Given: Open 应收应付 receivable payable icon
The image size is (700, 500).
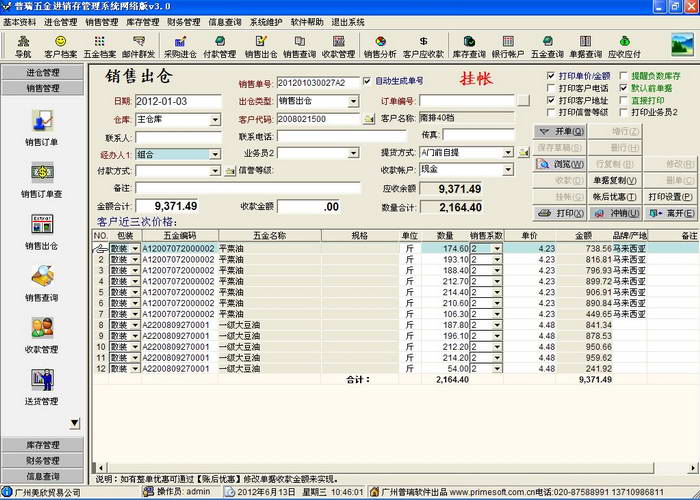Looking at the screenshot, I should click(625, 46).
